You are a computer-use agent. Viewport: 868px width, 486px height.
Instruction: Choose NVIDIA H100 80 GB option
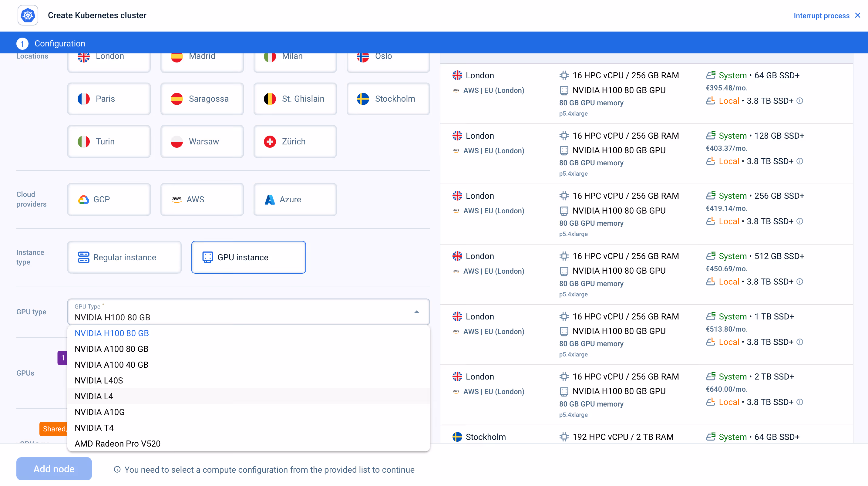pyautogui.click(x=248, y=333)
